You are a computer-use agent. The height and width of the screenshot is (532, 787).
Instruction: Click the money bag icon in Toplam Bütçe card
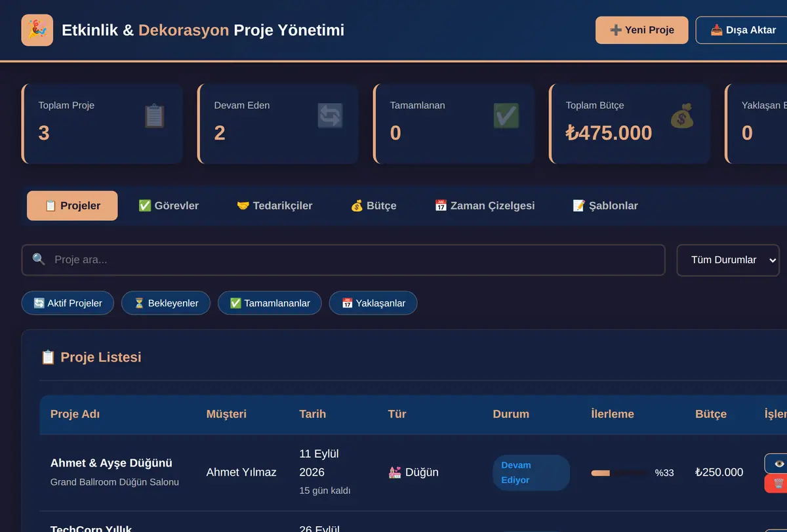tap(682, 116)
